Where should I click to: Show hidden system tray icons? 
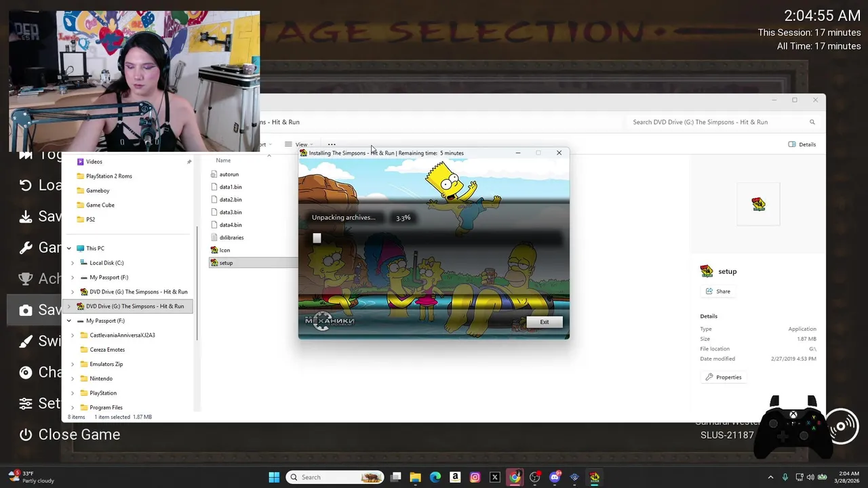pyautogui.click(x=770, y=477)
